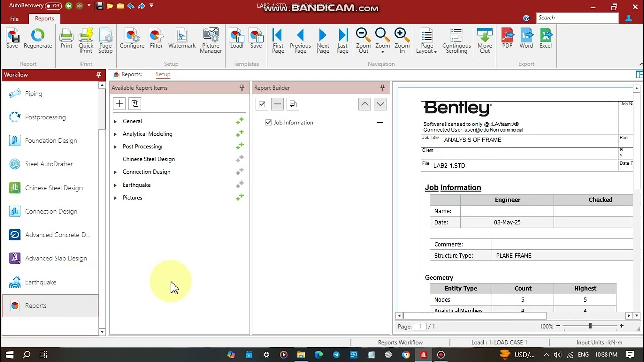
Task: Open the Windows Start menu
Action: pyautogui.click(x=10, y=355)
